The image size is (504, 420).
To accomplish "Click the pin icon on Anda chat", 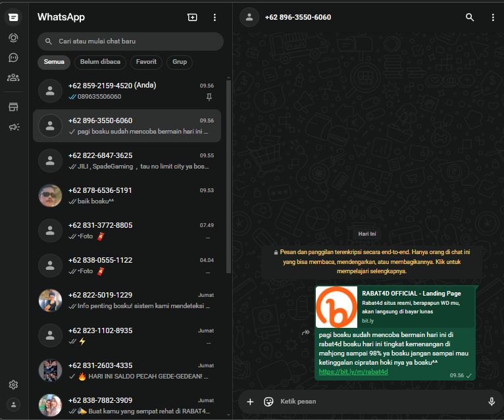I will tap(209, 97).
